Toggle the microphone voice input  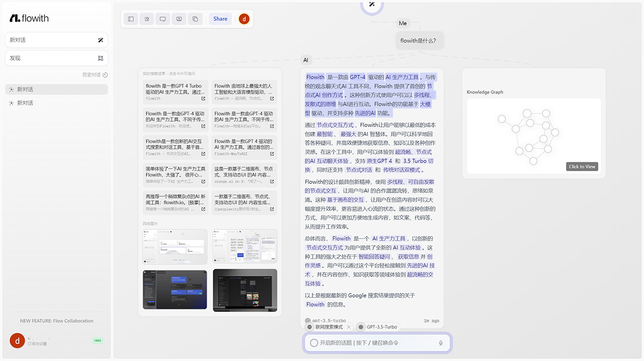point(441,342)
